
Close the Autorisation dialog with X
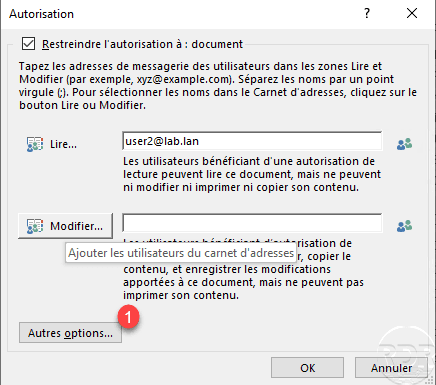412,13
